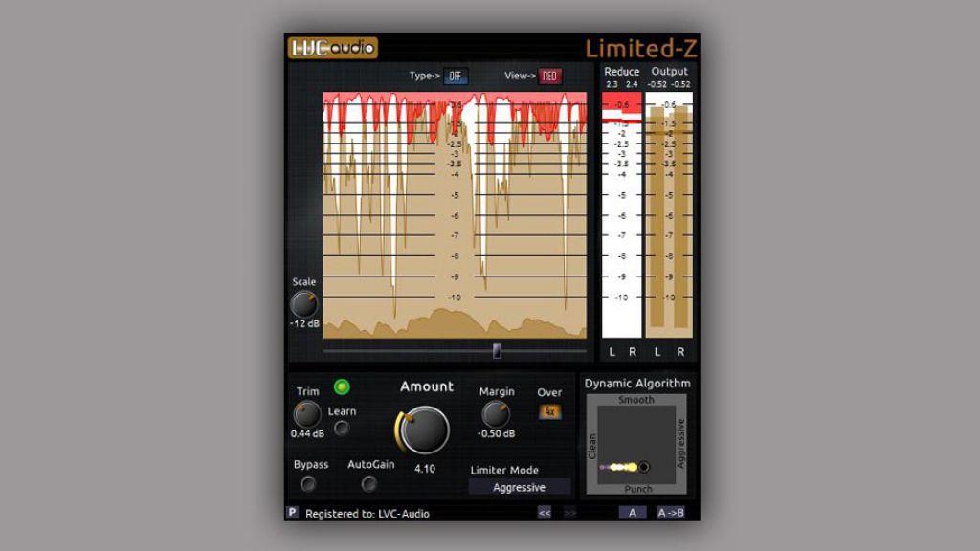Click the Dynamic Algorithm XY pad handle

(643, 467)
